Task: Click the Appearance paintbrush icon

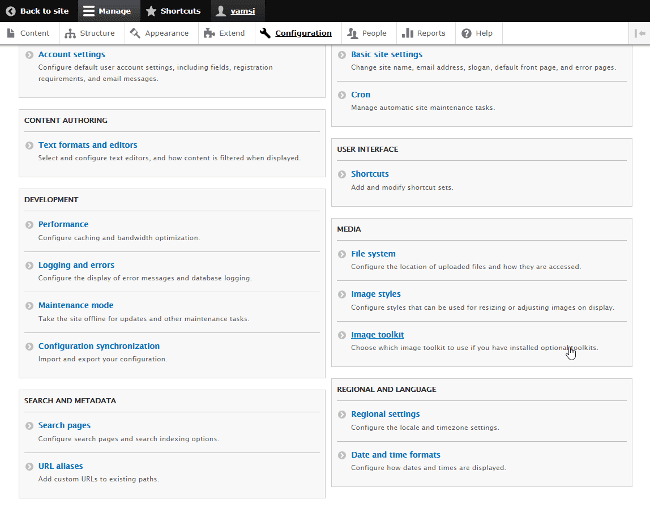Action: tap(135, 33)
